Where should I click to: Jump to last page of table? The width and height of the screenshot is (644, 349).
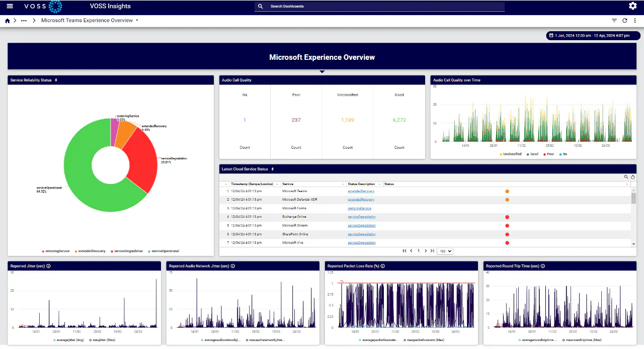[432, 251]
